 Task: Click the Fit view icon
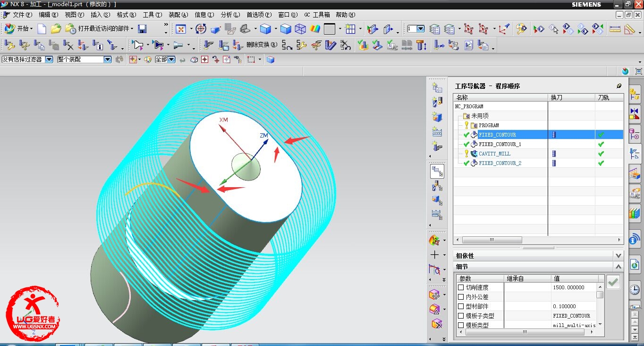point(181,29)
